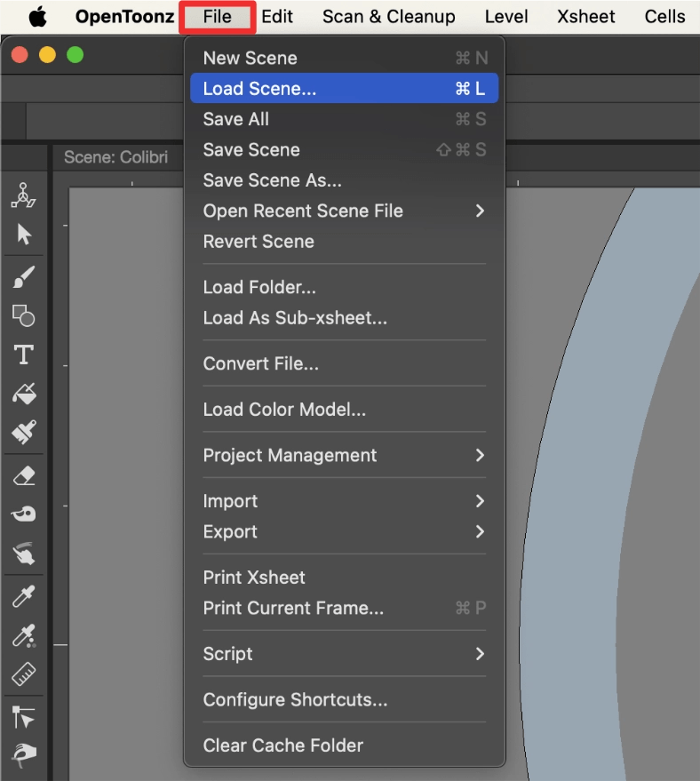Minimize the window with yellow button
The width and height of the screenshot is (700, 781).
pos(47,54)
